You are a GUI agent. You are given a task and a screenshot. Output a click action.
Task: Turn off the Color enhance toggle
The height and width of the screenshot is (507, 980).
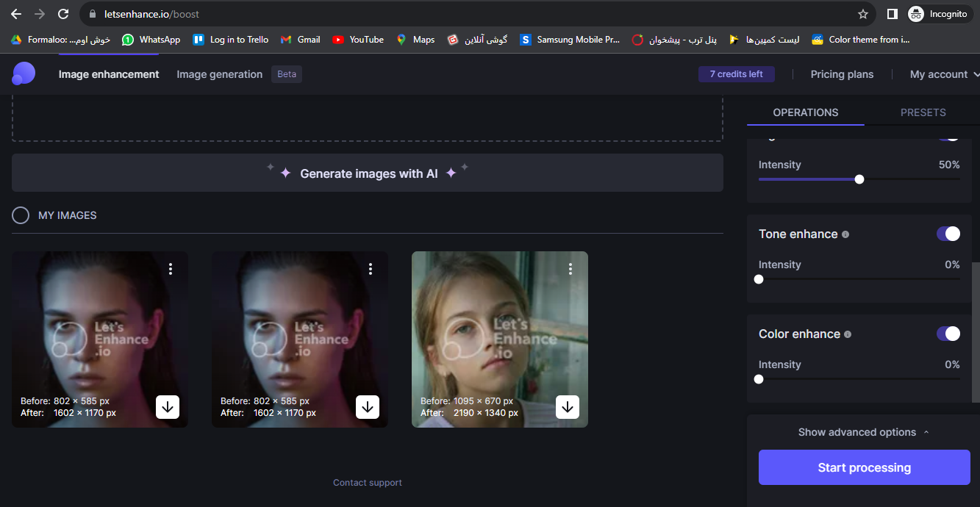pos(948,334)
